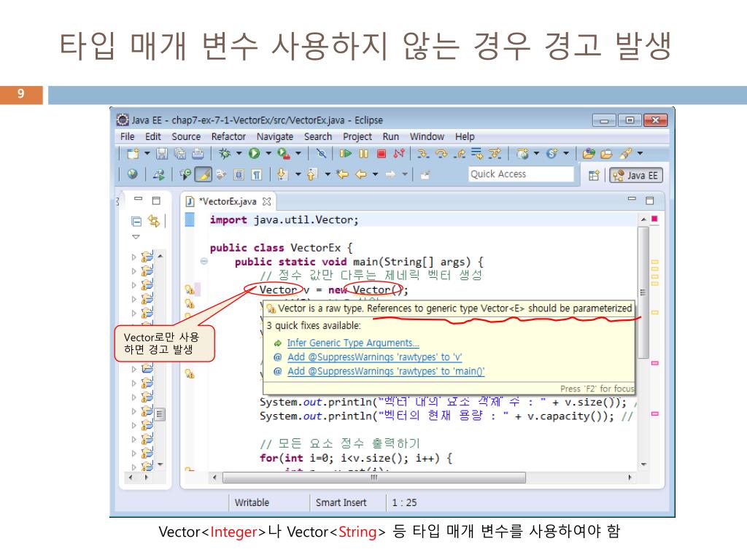Toggle the Pin Editor icon

tap(425, 175)
